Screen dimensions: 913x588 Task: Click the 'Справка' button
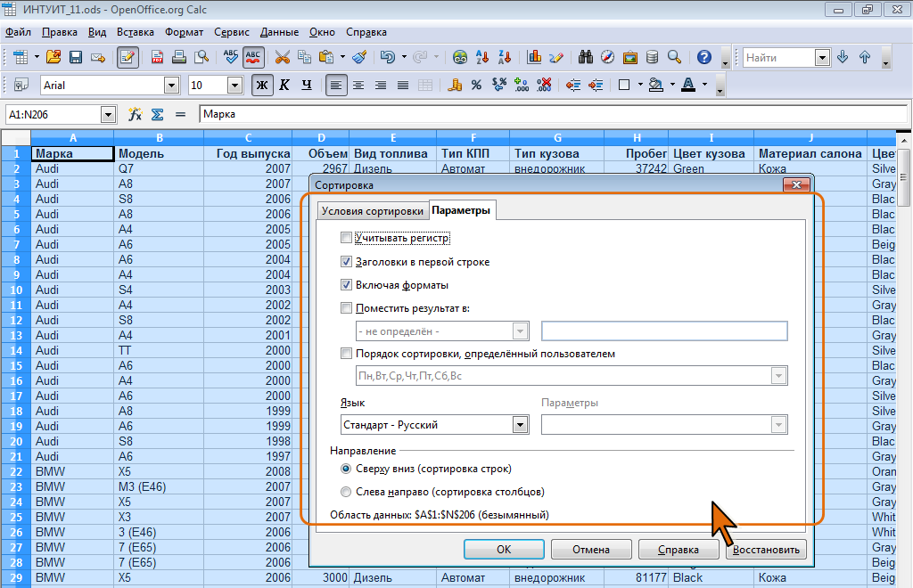coord(679,550)
